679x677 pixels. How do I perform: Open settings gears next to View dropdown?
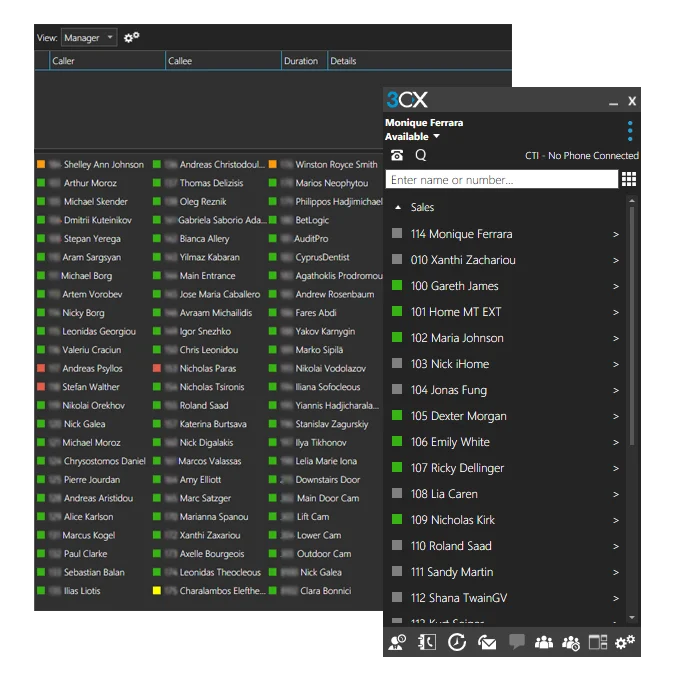132,38
